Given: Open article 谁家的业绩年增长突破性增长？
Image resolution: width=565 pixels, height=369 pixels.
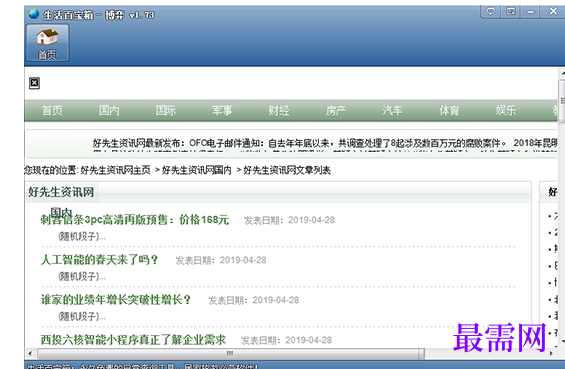Looking at the screenshot, I should click(x=116, y=300).
